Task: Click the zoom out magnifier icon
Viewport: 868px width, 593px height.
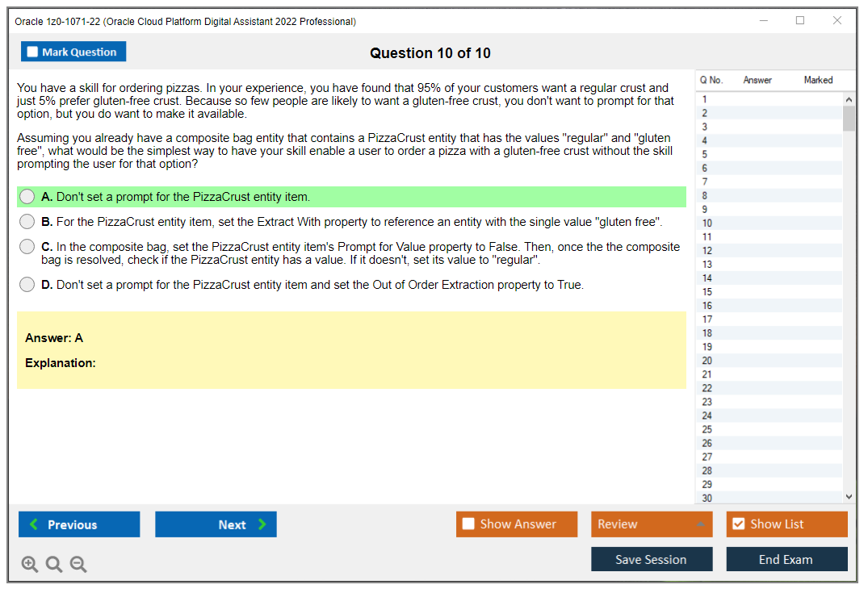Action: (78, 564)
